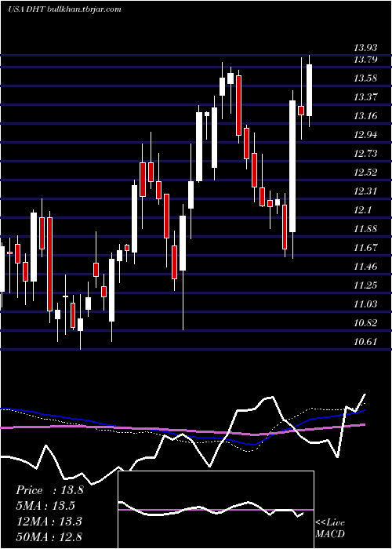Select the 12.52 price level label
Screen dimensions: 392x549
[365, 173]
